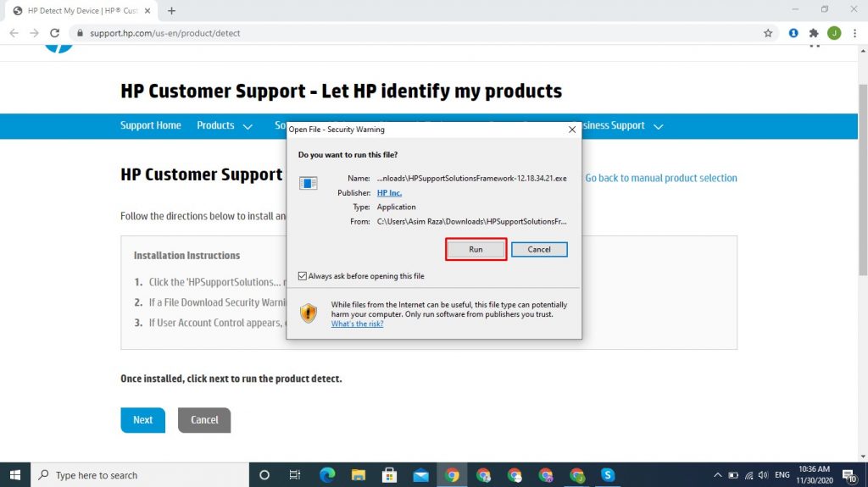This screenshot has height=487, width=868.
Task: Open the 'What's the risk?' link
Action: click(357, 324)
